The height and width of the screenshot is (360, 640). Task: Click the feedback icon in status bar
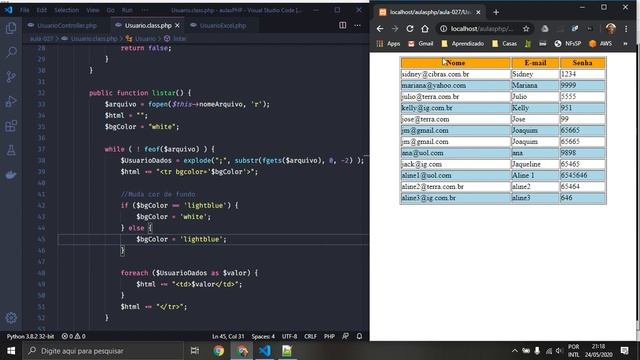(345, 336)
